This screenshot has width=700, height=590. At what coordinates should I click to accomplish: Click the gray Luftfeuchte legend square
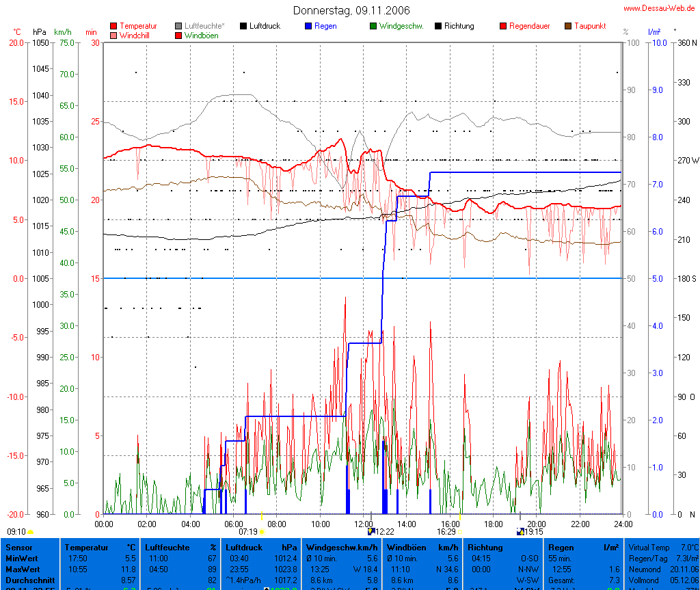(178, 26)
